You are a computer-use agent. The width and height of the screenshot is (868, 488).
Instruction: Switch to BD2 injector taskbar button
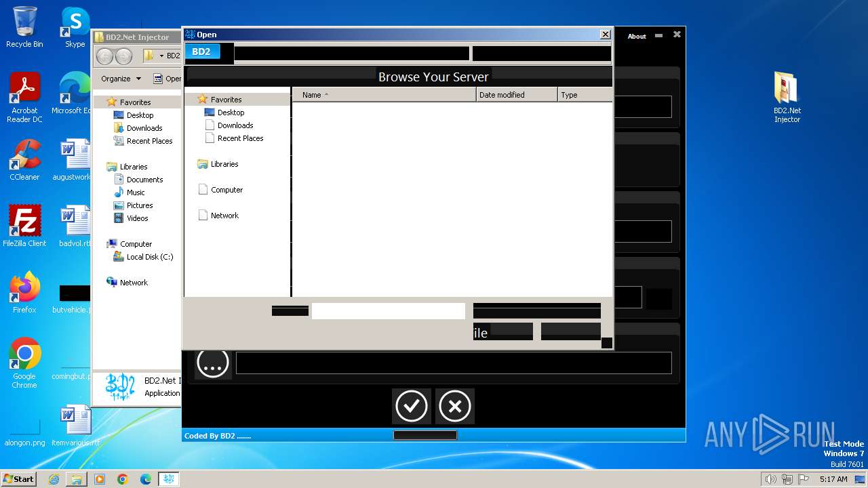click(x=169, y=479)
